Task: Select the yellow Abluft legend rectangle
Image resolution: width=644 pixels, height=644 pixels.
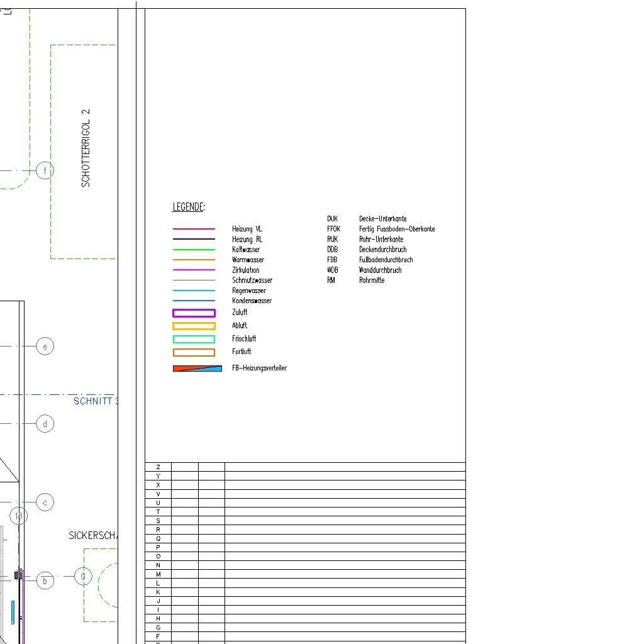Action: coord(194,326)
